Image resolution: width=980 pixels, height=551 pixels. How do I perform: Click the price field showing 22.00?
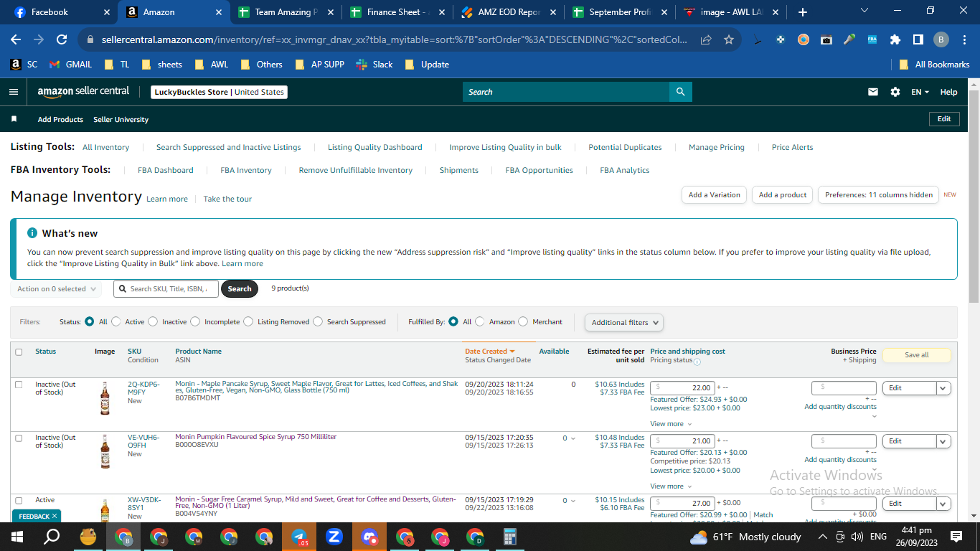[682, 387]
